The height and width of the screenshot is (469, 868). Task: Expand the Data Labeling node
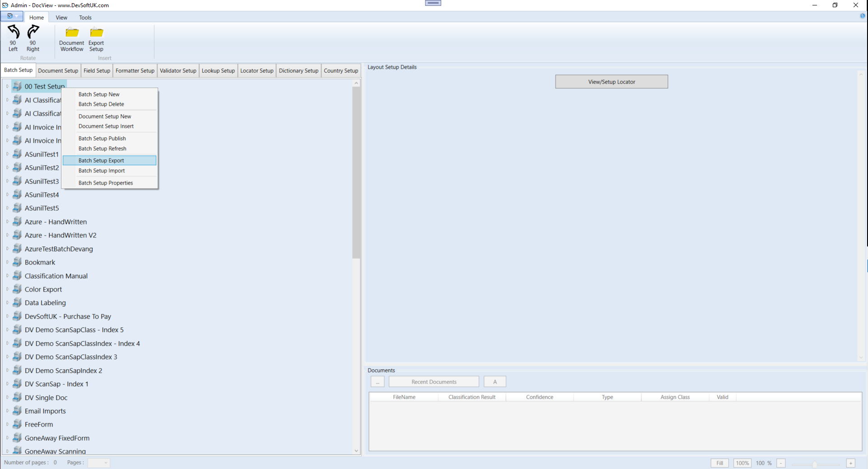pos(7,302)
